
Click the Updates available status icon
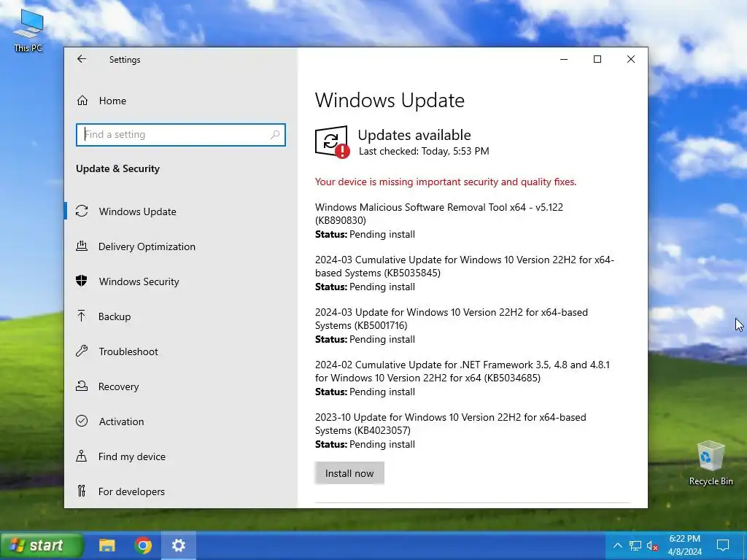[x=332, y=142]
